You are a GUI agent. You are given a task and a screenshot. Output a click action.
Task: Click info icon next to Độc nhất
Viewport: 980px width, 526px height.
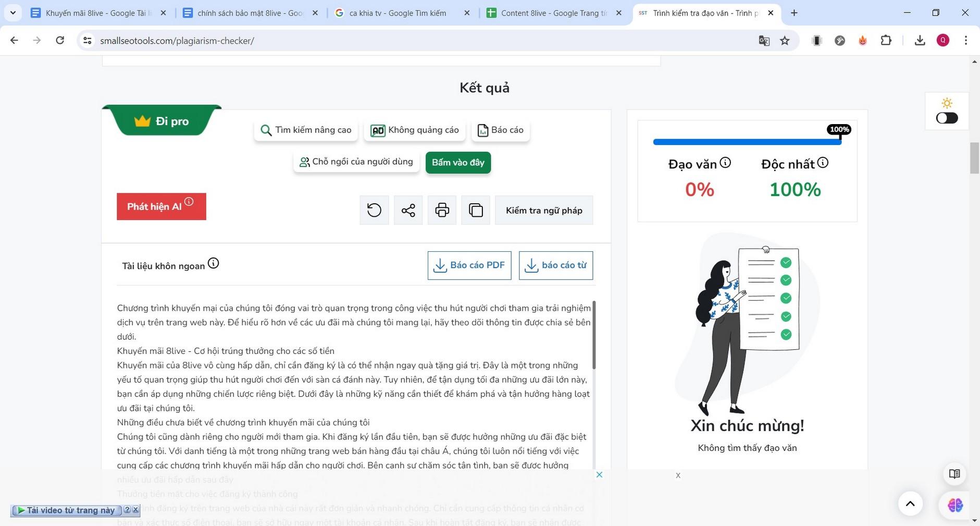[823, 163]
